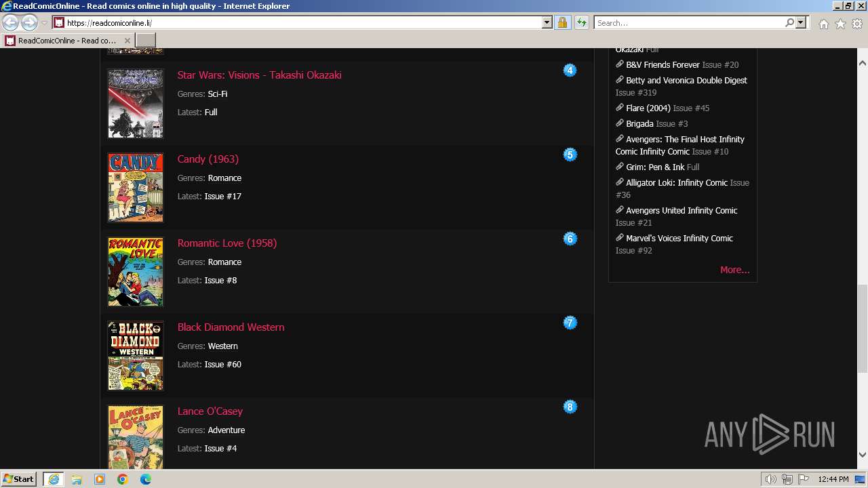Click the rank 5 badge icon

[570, 155]
